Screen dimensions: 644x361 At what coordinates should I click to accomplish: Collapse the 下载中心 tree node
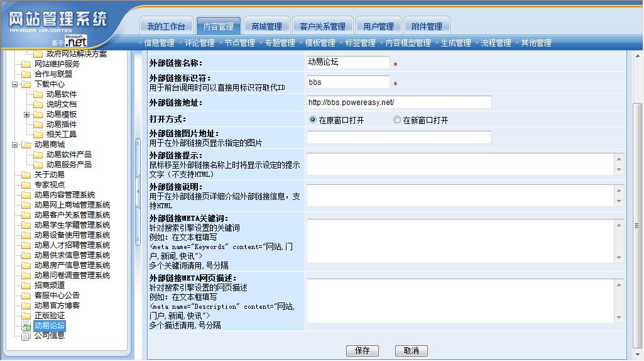click(x=14, y=84)
